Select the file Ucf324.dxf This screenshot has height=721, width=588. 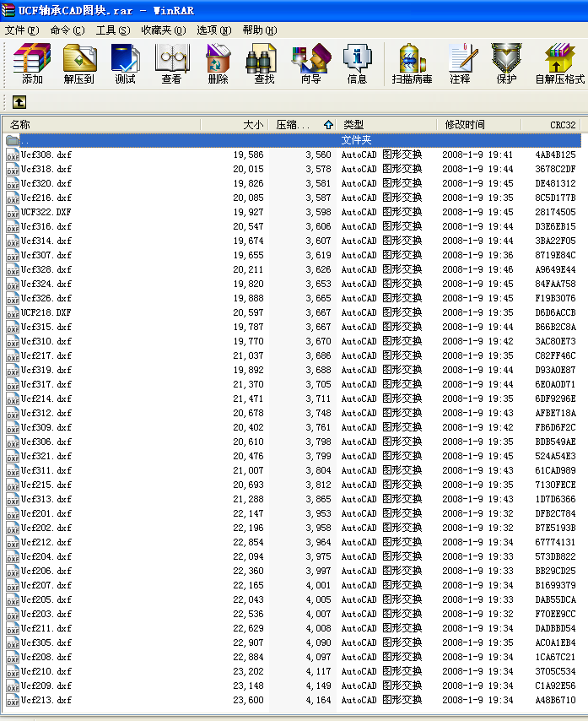click(46, 284)
